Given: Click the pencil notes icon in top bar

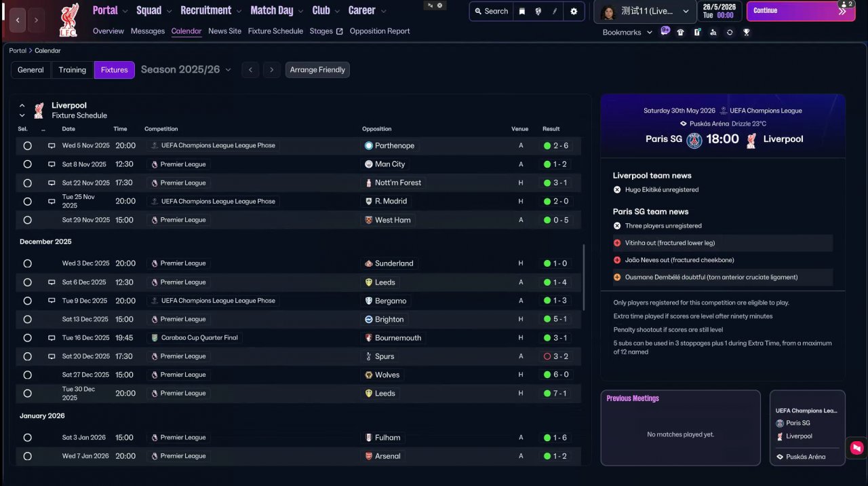Looking at the screenshot, I should (x=555, y=12).
